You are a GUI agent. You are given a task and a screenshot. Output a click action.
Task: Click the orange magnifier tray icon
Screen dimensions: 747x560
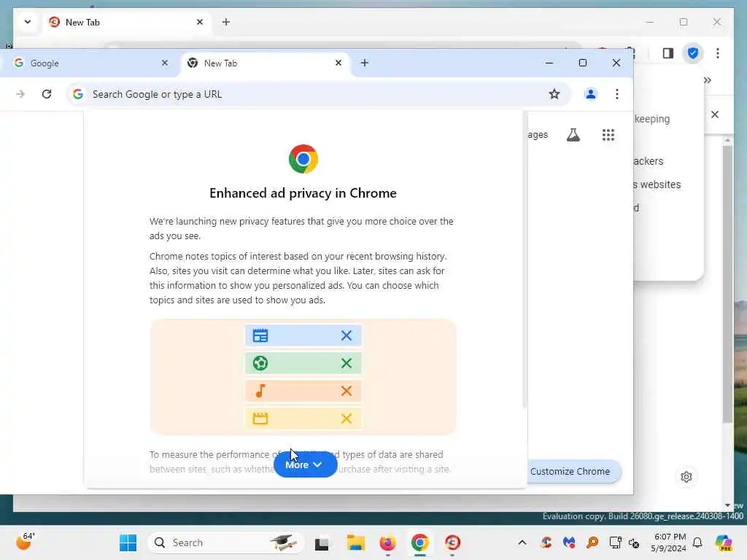[592, 542]
